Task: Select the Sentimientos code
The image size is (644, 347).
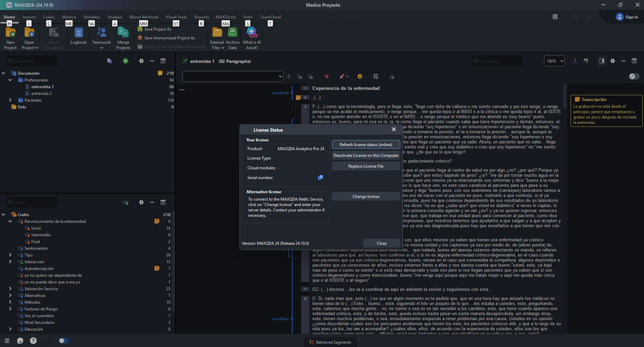Action: (x=36, y=248)
